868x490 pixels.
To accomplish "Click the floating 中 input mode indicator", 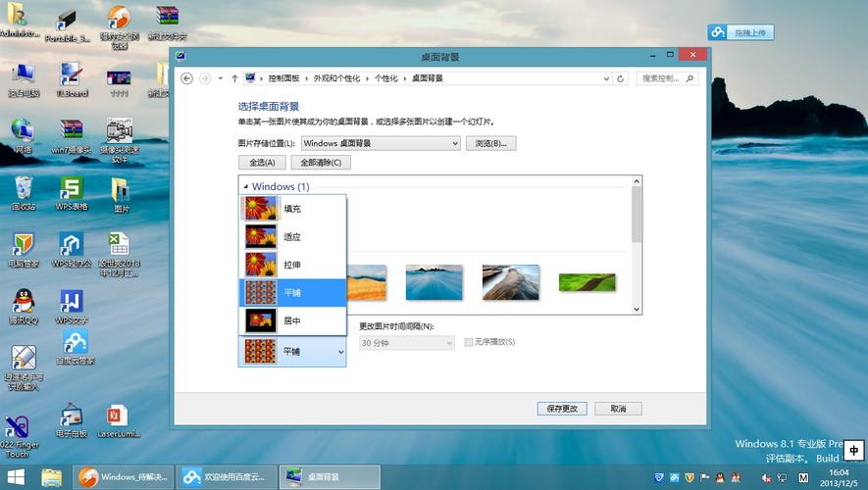I will [x=854, y=450].
